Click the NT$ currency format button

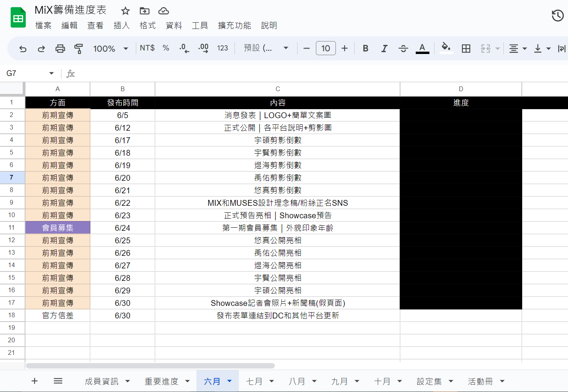tap(147, 48)
